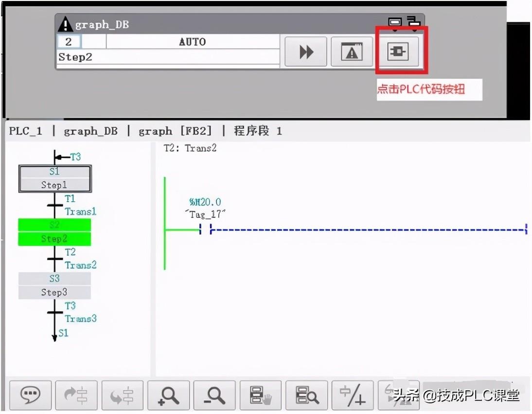This screenshot has width=532, height=414.
Task: Zoom out with the magnifier minus button
Action: pos(214,396)
